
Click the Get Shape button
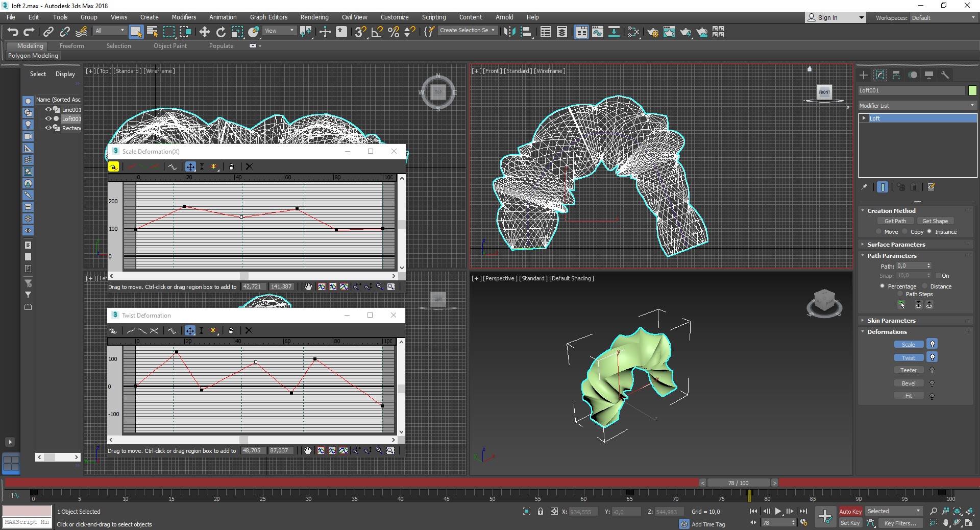coord(935,221)
